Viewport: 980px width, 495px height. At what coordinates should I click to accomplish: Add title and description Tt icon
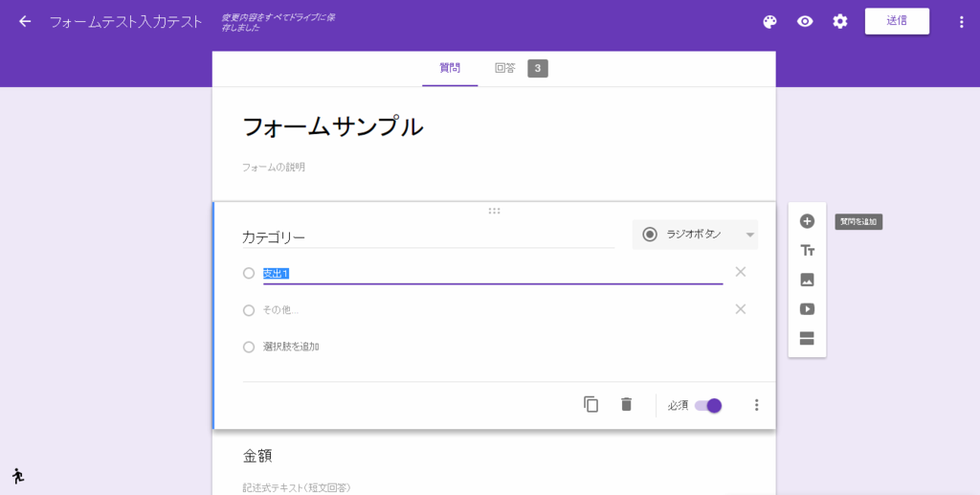pos(807,251)
